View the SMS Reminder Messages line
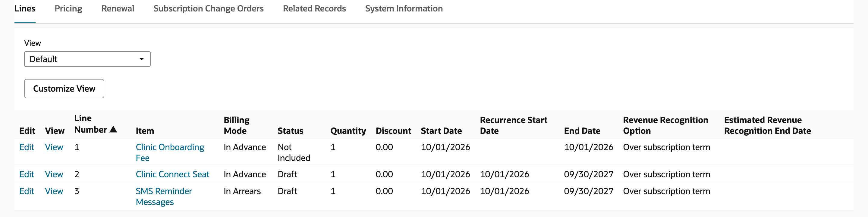 pos(54,191)
